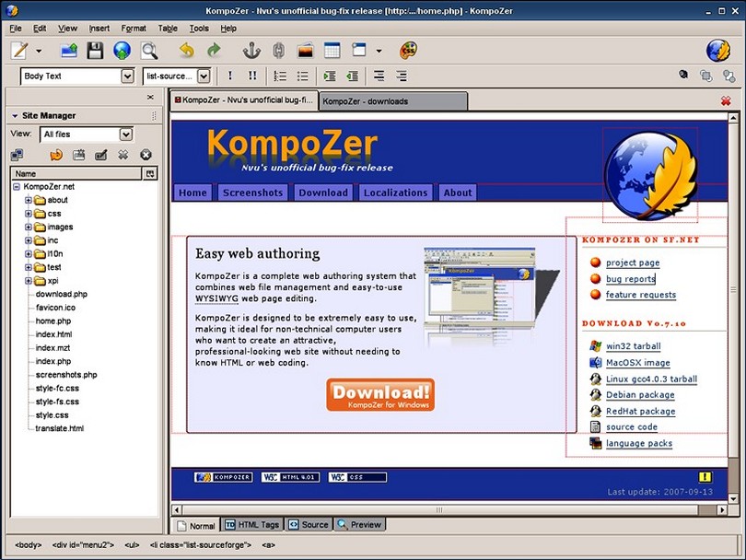Click the Bring to Front layer icon

pos(705,76)
